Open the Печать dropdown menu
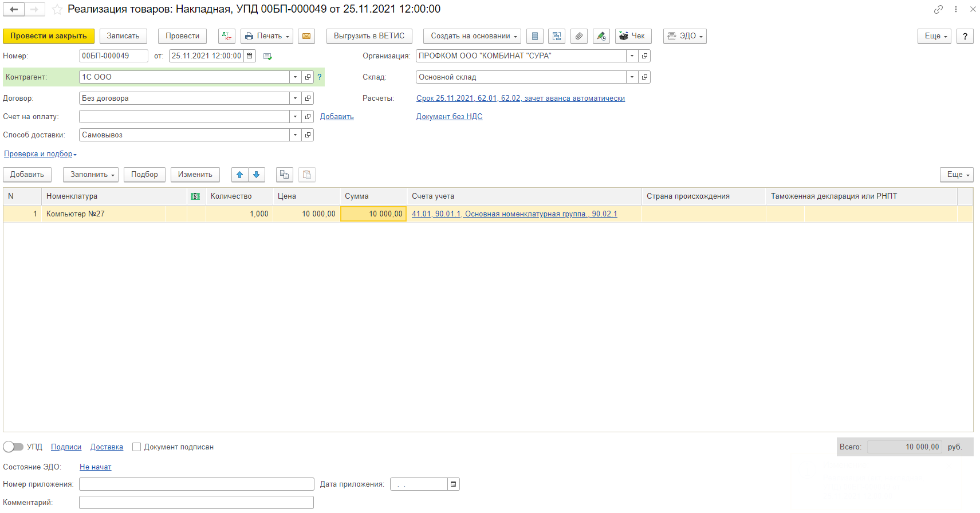This screenshot has height=513, width=980. 267,36
